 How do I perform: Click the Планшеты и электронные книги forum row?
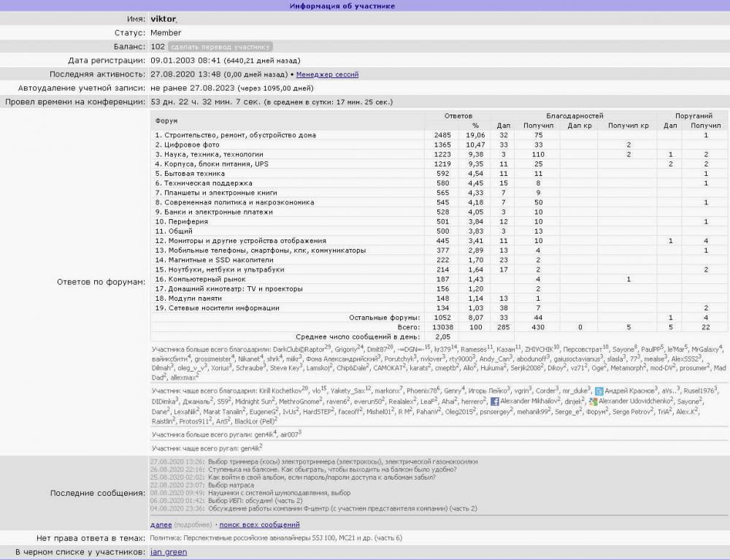pos(438,193)
